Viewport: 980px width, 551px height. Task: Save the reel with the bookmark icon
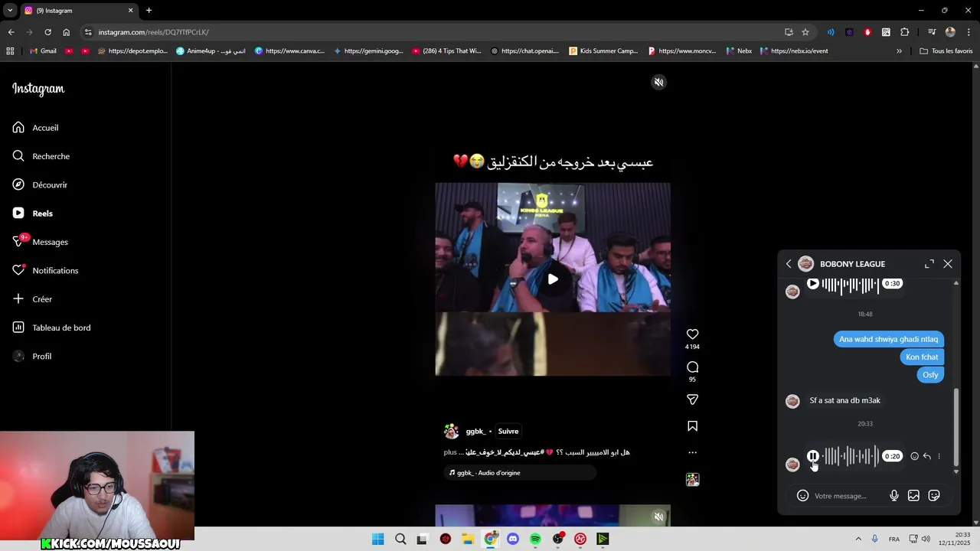[692, 426]
